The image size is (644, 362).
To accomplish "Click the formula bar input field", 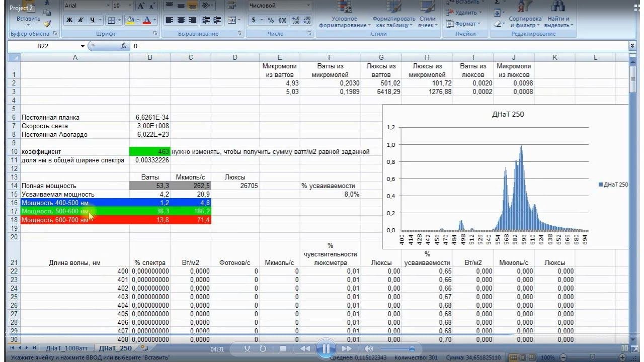I will (x=379, y=46).
